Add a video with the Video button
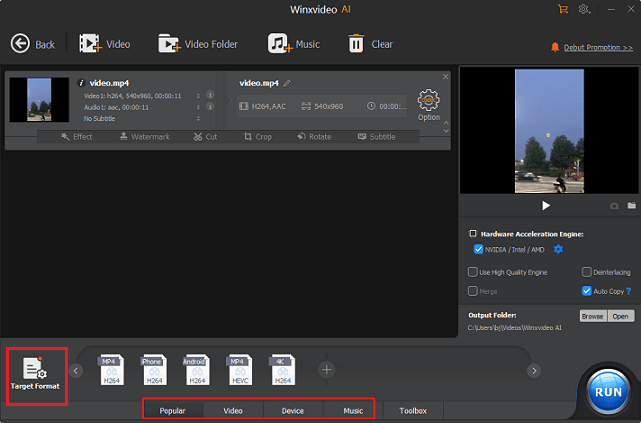Screen dimensions: 641x423 click(105, 44)
